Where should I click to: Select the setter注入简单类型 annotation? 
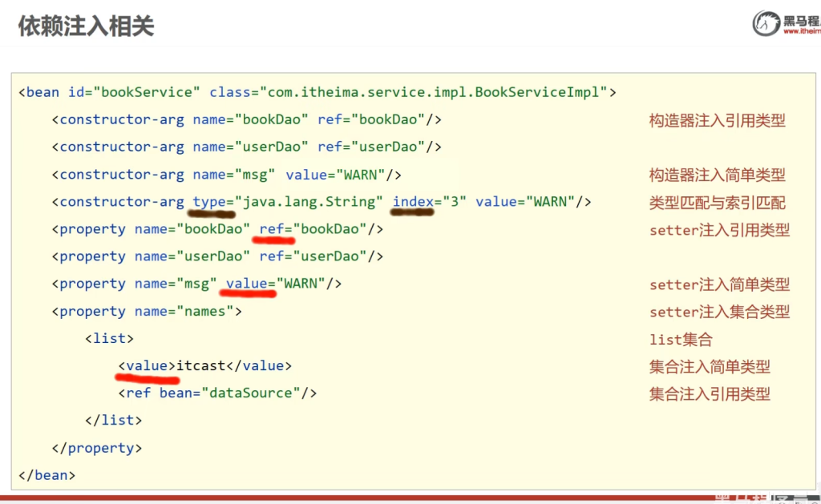pyautogui.click(x=719, y=284)
